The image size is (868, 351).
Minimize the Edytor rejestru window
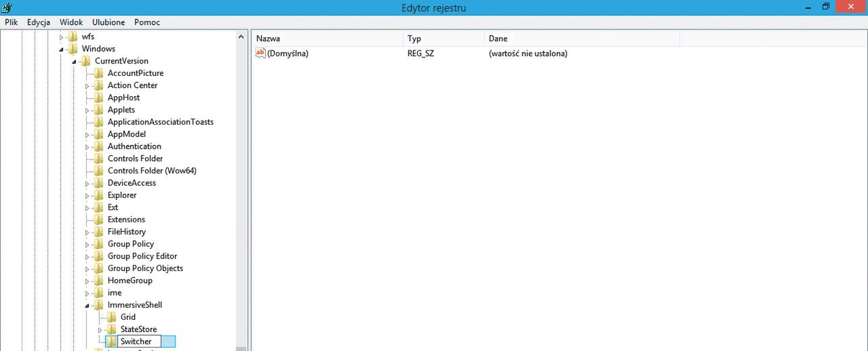[x=807, y=7]
